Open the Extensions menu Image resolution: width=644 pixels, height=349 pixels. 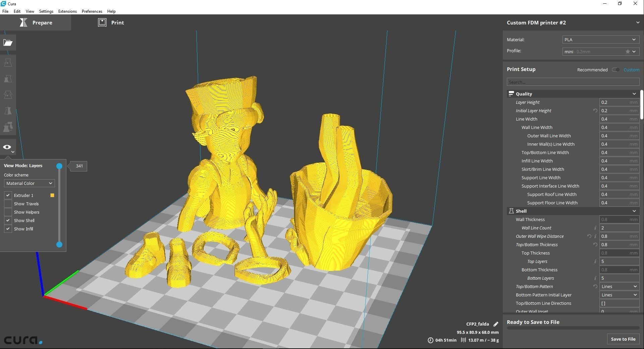coord(67,11)
